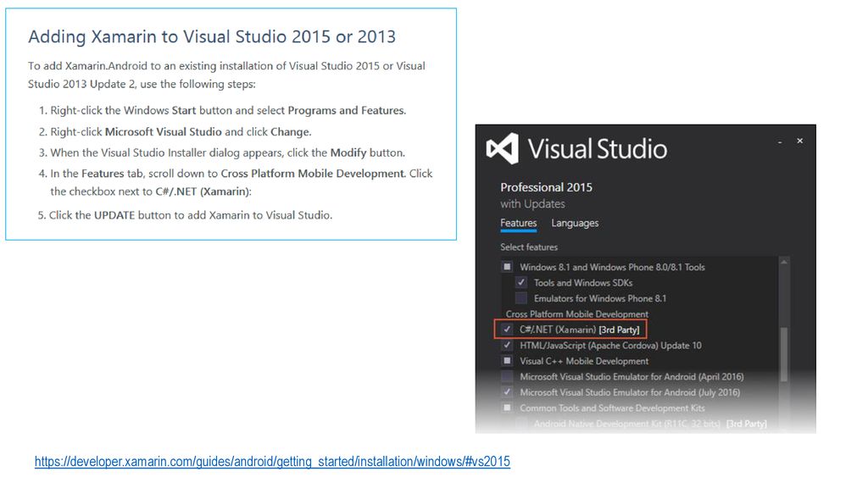Click the 'with Updates' subtitle text
The image size is (868, 488).
click(532, 204)
